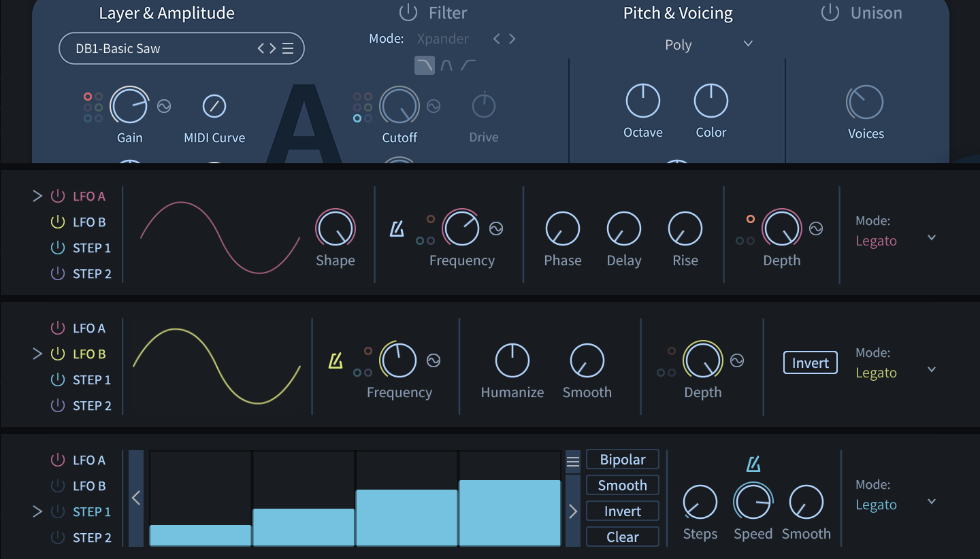Select previous filter mode arrow

[x=496, y=39]
